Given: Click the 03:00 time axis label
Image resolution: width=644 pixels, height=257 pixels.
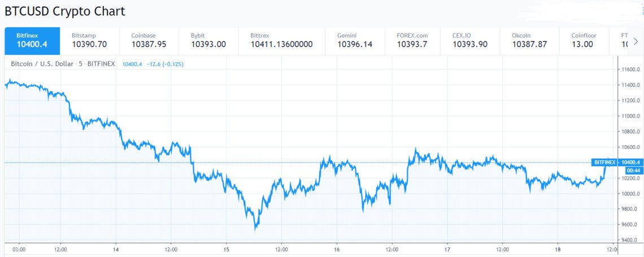Looking at the screenshot, I should [19, 249].
